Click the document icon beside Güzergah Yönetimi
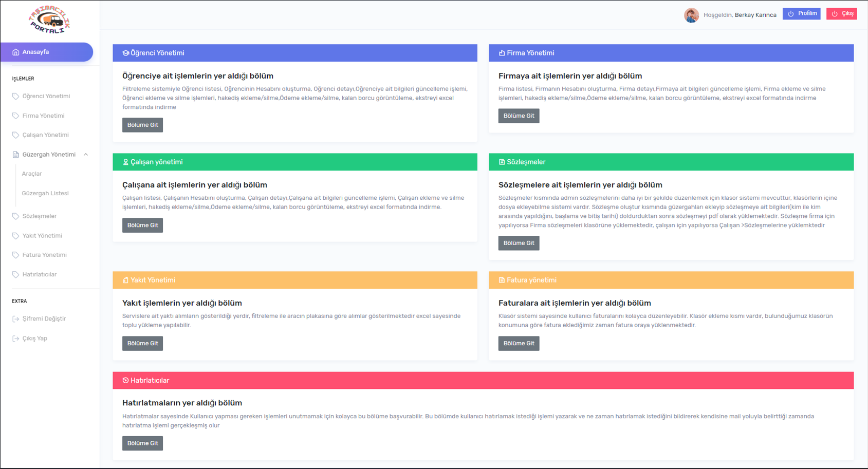The width and height of the screenshot is (868, 469). click(15, 155)
